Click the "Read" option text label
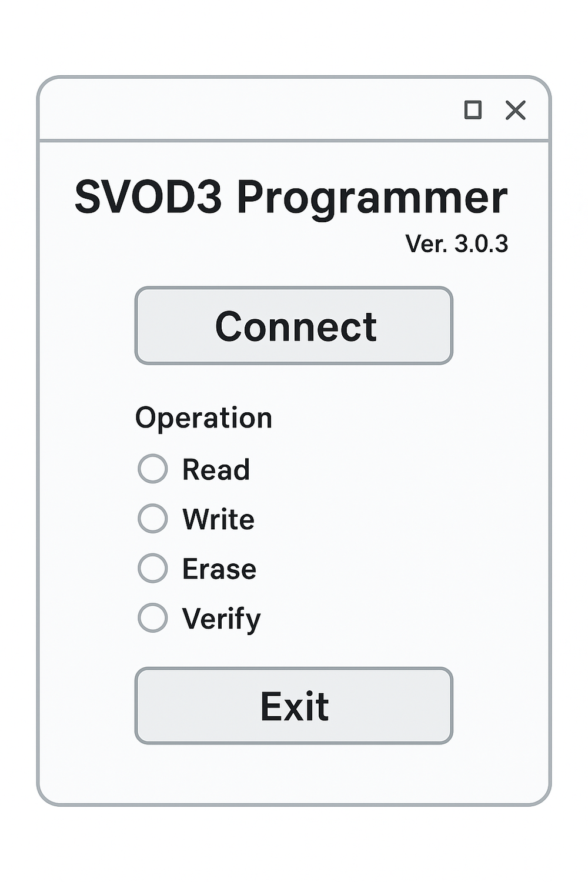 coord(216,470)
